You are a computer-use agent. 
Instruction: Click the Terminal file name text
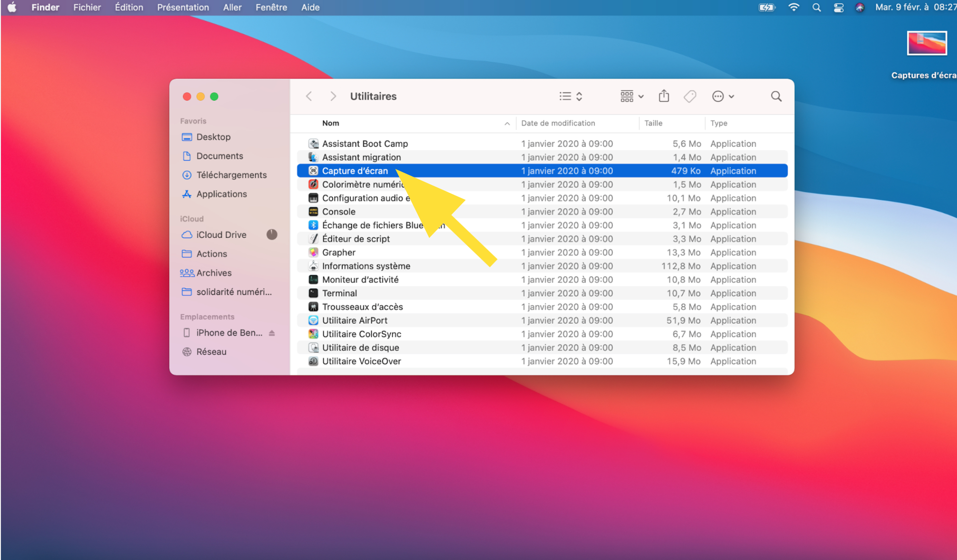[339, 293]
